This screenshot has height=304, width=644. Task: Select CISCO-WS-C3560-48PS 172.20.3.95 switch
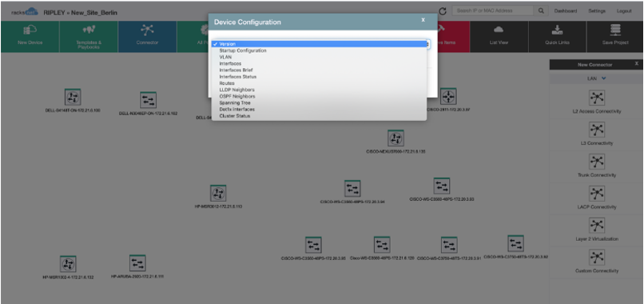313,245
